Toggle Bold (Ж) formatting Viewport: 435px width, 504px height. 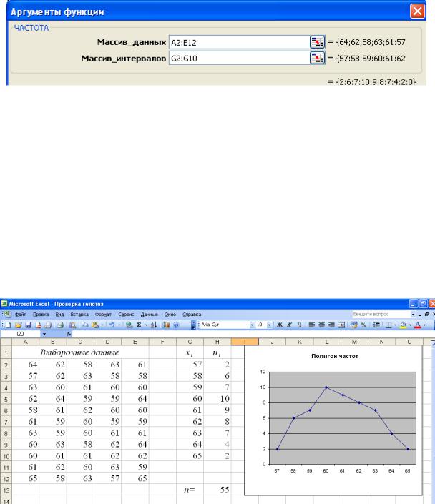[x=280, y=325]
